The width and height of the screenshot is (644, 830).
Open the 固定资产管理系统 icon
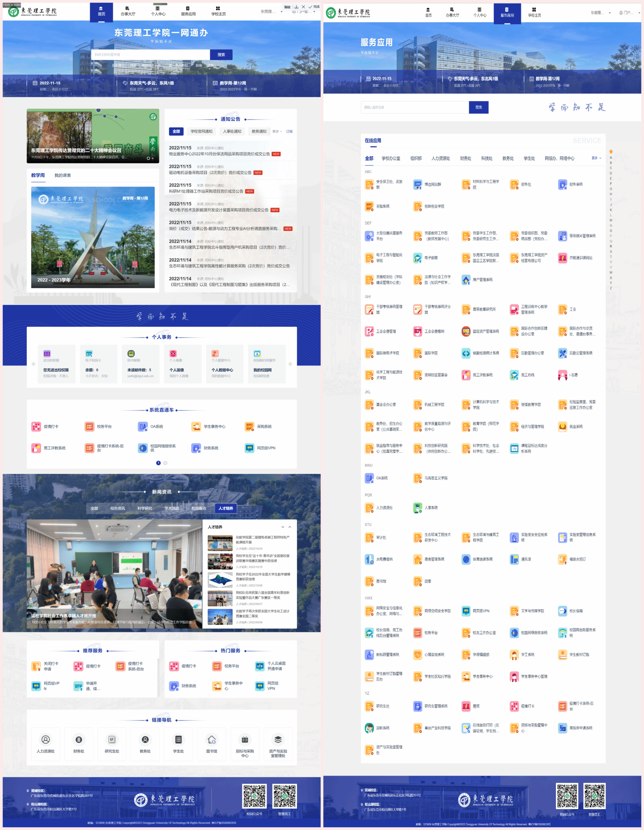pyautogui.click(x=466, y=331)
